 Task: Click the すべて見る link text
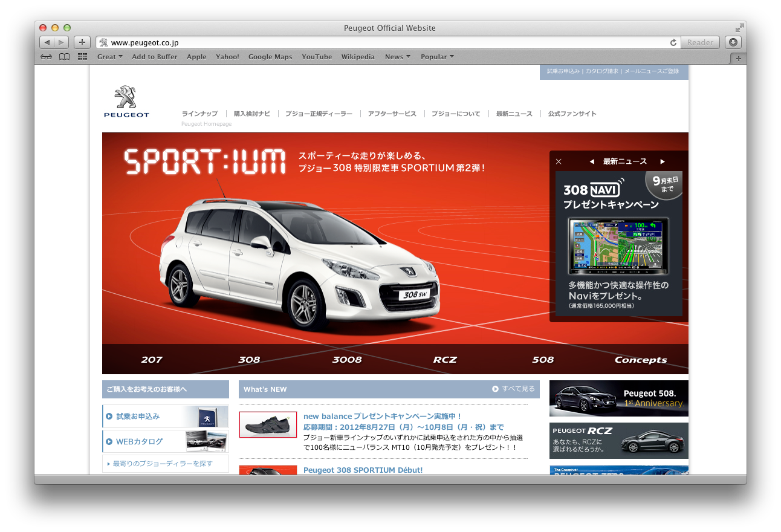tap(519, 389)
